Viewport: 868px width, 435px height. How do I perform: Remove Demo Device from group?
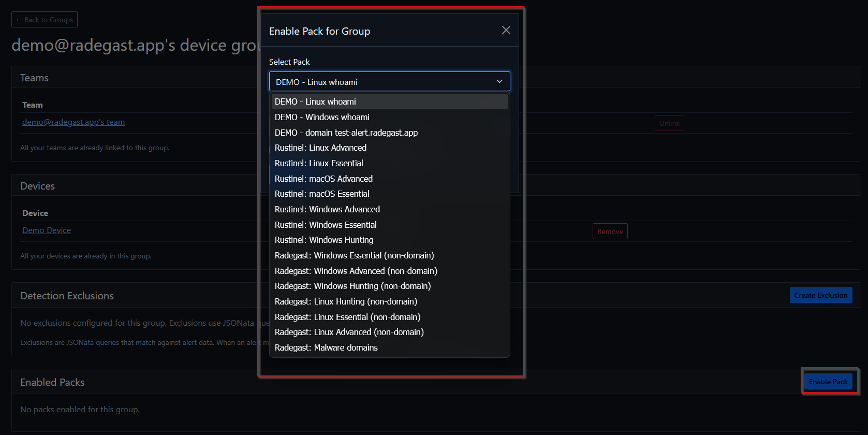point(610,231)
